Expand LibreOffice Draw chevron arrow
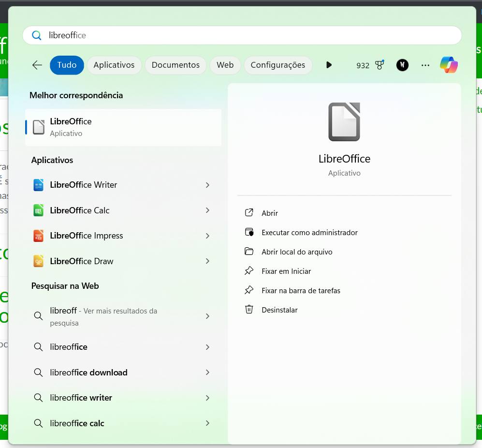 207,261
